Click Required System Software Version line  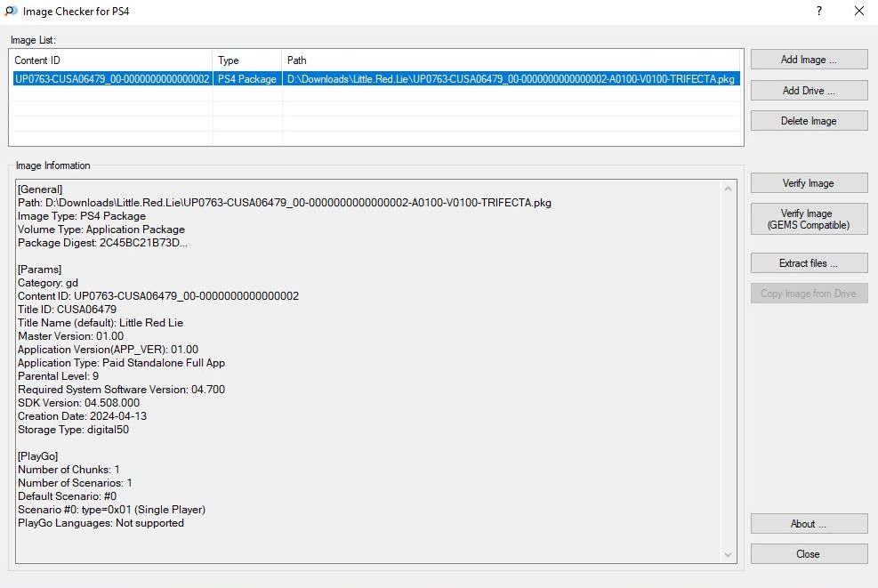point(121,390)
